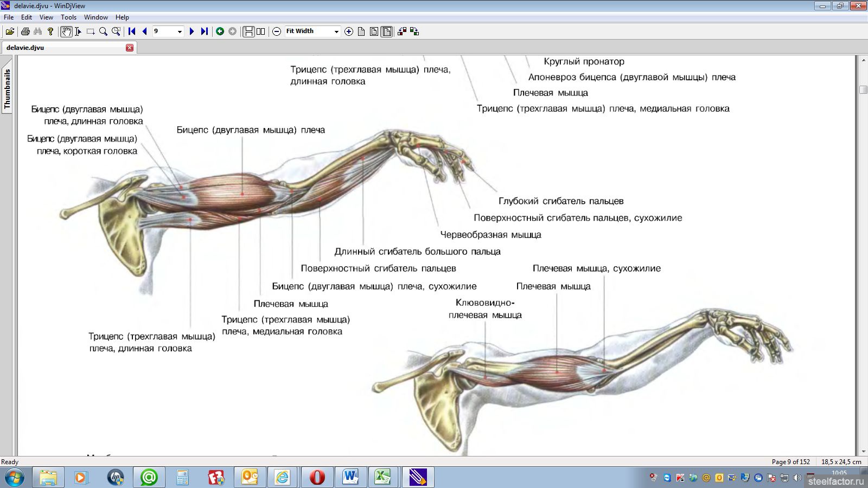This screenshot has height=488, width=868.
Task: Toggle facing pages layout
Action: (x=261, y=31)
